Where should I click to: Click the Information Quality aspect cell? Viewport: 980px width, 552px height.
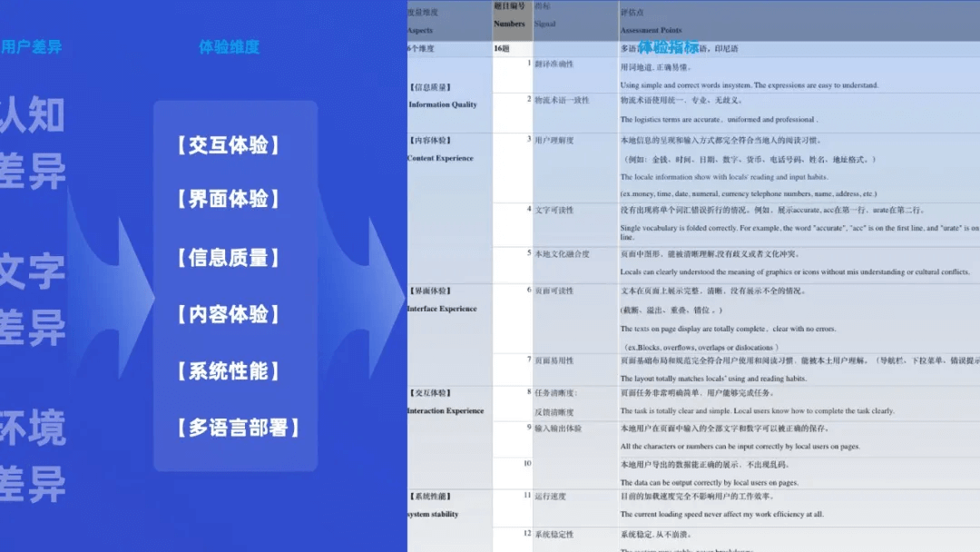tap(443, 104)
